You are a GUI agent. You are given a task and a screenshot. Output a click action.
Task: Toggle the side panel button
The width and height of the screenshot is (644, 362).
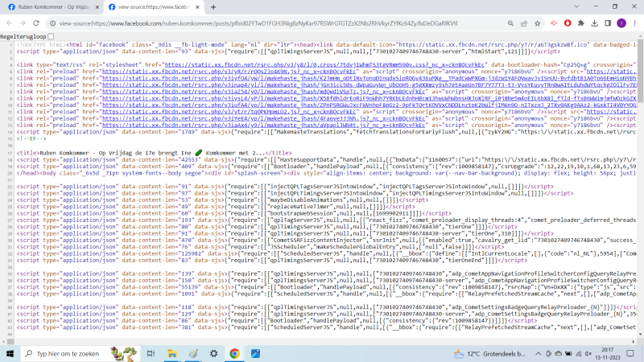609,23
